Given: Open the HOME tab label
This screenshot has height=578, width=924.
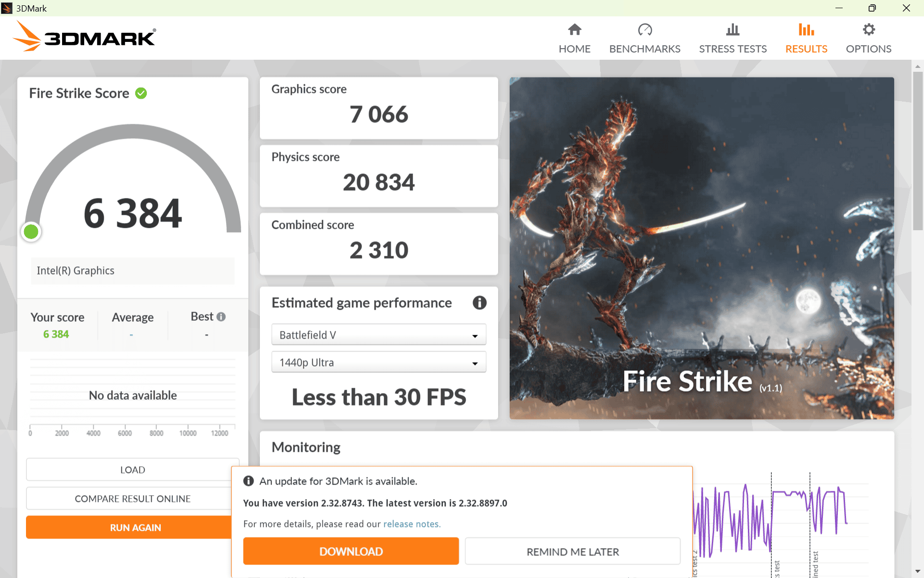Looking at the screenshot, I should coord(575,49).
